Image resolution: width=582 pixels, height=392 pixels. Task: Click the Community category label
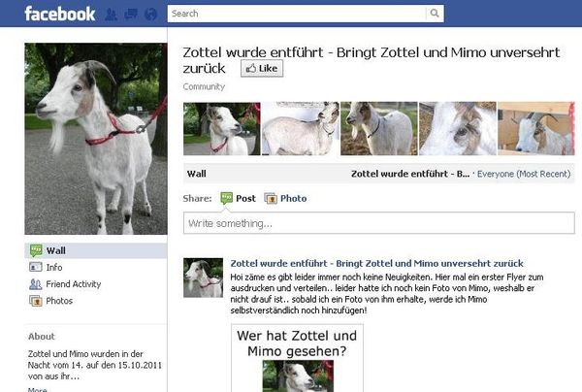[x=204, y=86]
